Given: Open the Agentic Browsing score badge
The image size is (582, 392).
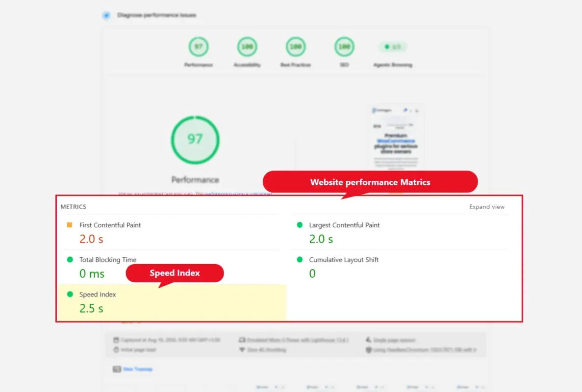Looking at the screenshot, I should (x=393, y=47).
